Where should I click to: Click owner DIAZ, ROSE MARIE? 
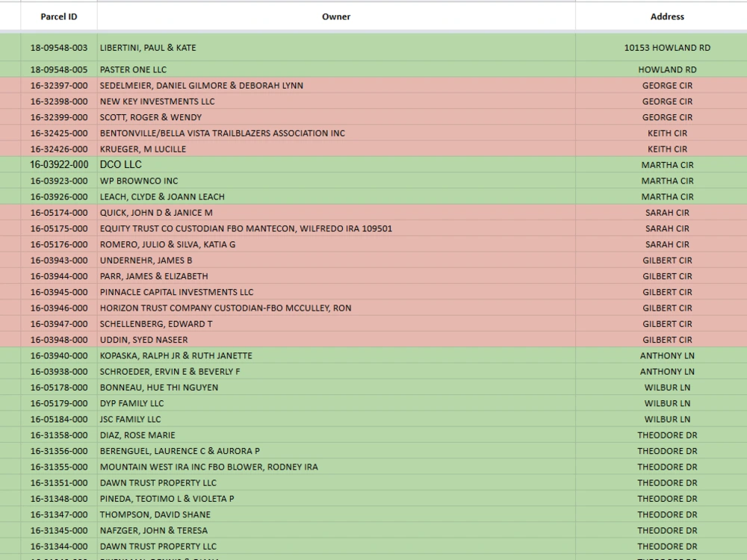[x=336, y=435]
